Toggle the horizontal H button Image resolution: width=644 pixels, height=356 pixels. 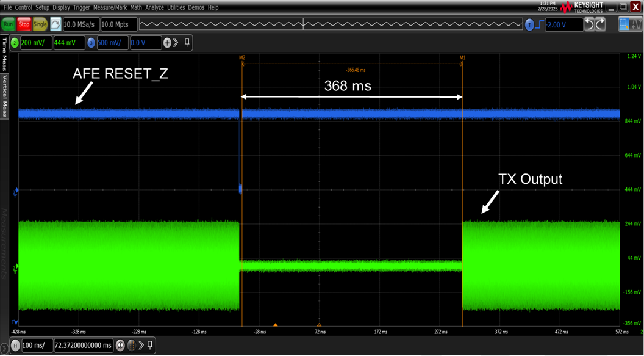(x=15, y=346)
